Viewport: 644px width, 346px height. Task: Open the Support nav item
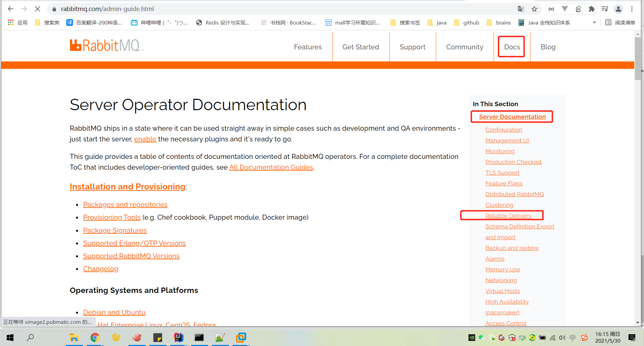(412, 47)
